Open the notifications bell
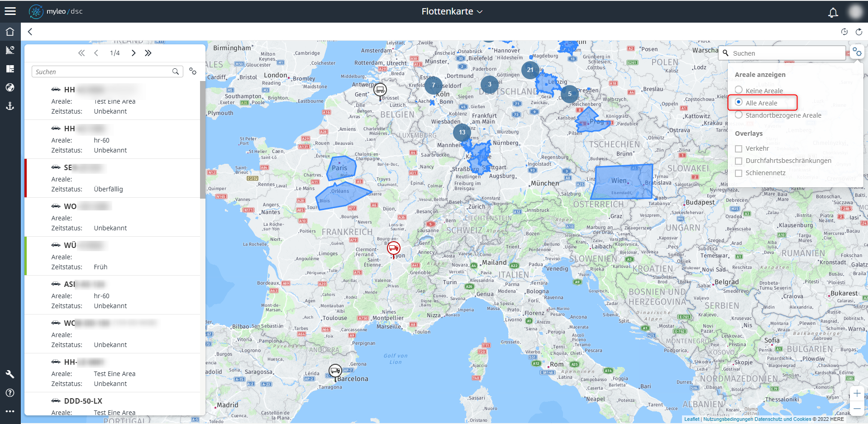This screenshot has height=424, width=868. pyautogui.click(x=833, y=12)
